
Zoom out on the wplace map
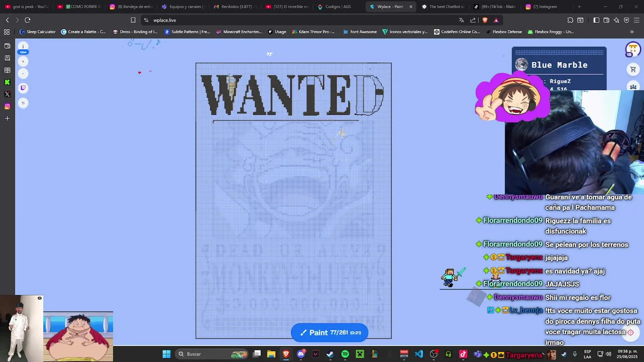click(x=23, y=73)
